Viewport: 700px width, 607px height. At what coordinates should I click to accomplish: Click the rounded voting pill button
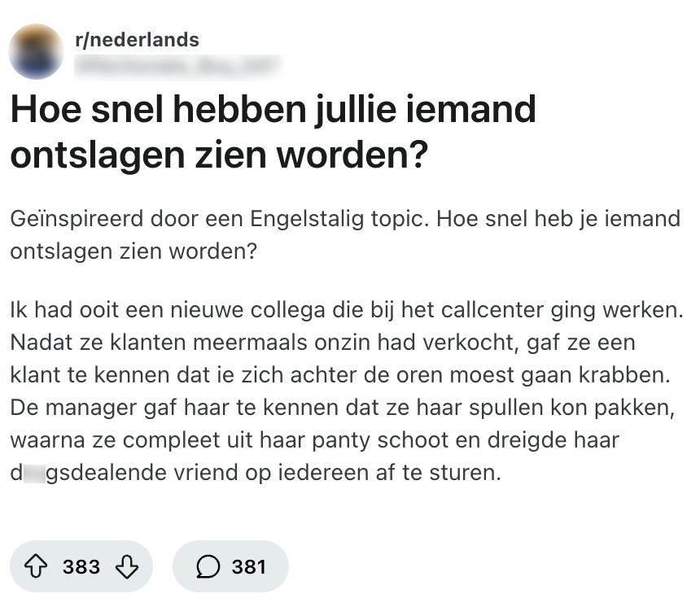pos(80,566)
